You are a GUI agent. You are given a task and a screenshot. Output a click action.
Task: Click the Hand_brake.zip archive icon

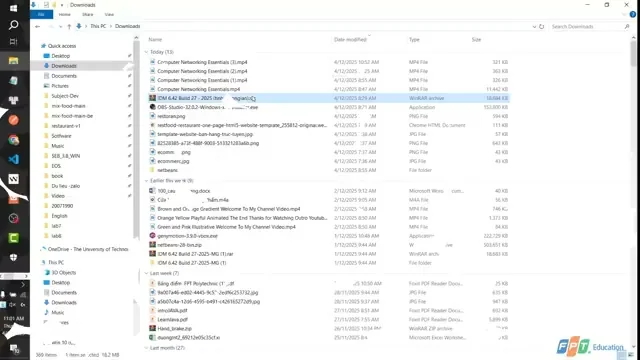tap(152, 328)
